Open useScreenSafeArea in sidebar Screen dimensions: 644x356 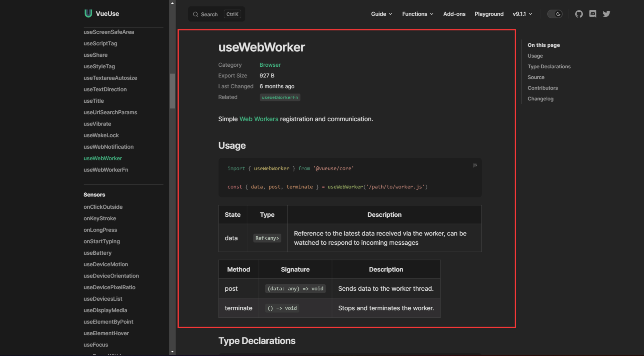click(x=109, y=32)
